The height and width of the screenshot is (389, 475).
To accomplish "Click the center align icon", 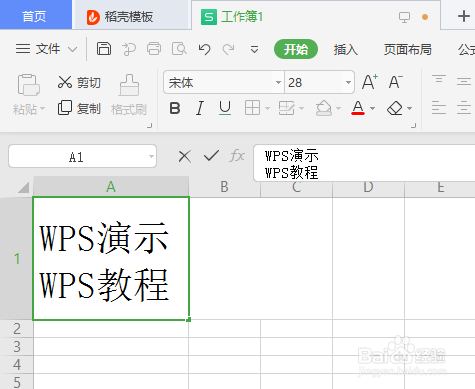I will click(464, 108).
